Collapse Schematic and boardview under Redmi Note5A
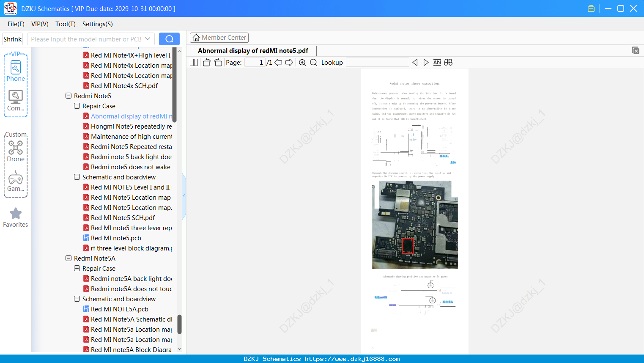The image size is (644, 363). (x=77, y=299)
